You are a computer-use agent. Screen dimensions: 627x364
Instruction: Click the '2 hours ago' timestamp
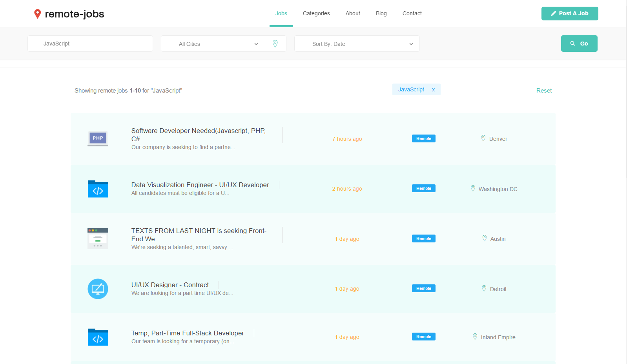click(x=347, y=189)
